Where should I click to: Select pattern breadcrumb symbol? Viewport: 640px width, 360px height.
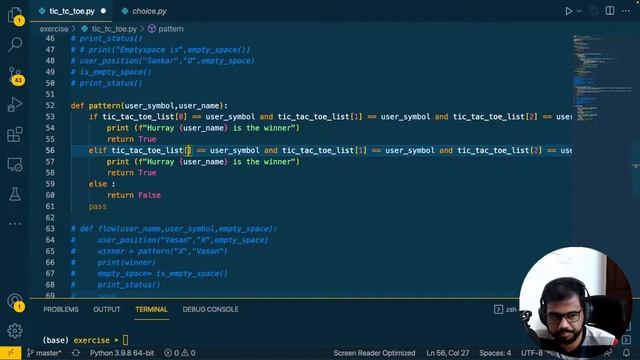(x=166, y=29)
